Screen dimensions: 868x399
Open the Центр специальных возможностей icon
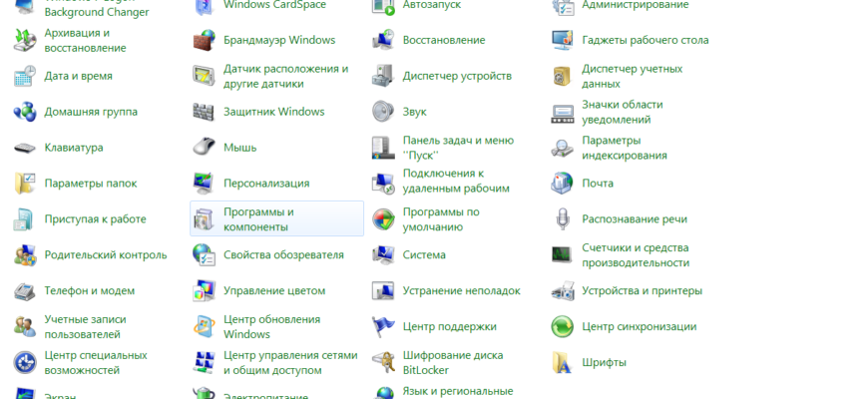[x=24, y=362]
